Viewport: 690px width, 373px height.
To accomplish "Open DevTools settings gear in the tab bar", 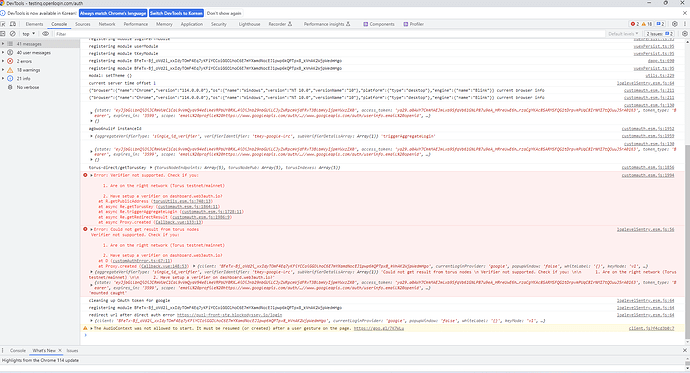I will 675,24.
